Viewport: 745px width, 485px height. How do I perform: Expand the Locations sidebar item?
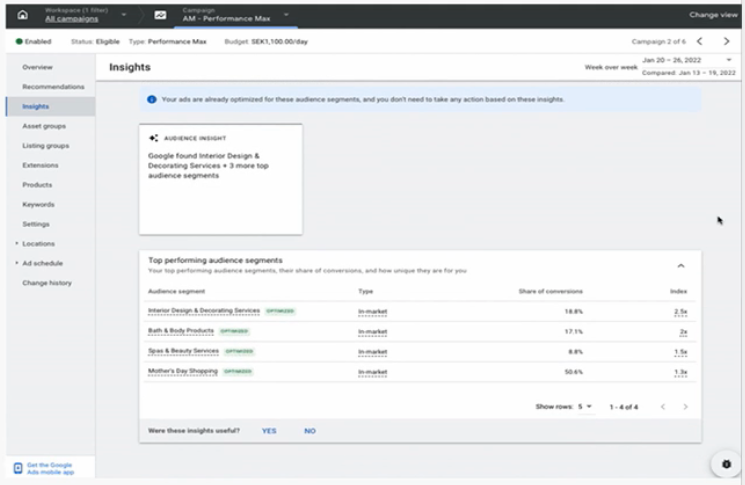click(x=17, y=244)
